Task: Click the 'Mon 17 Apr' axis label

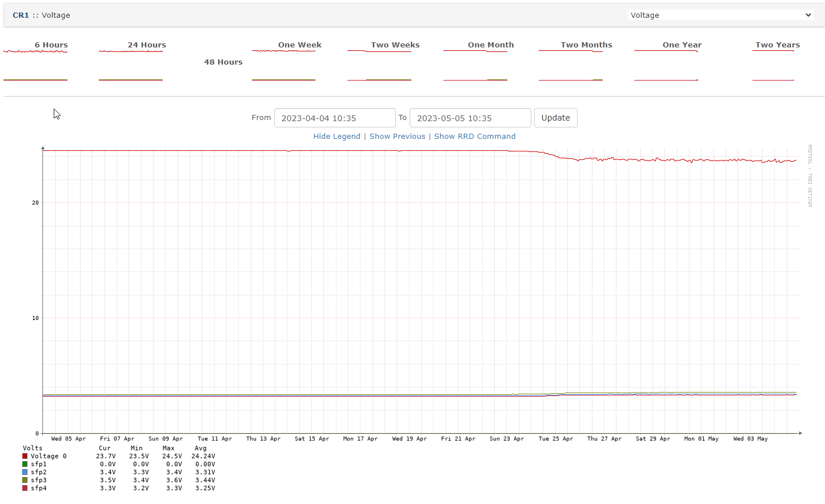Action: [x=361, y=439]
